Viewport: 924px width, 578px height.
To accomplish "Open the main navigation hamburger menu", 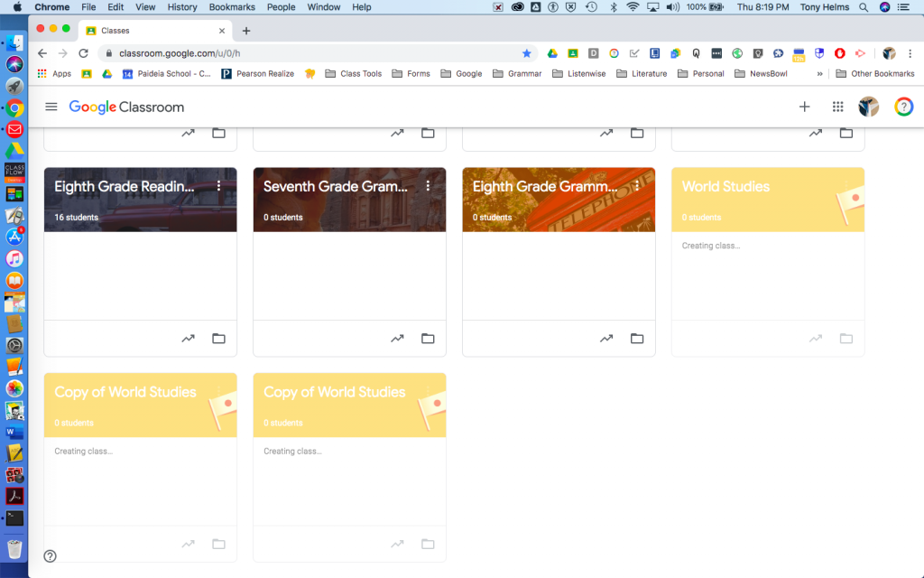I will 51,107.
